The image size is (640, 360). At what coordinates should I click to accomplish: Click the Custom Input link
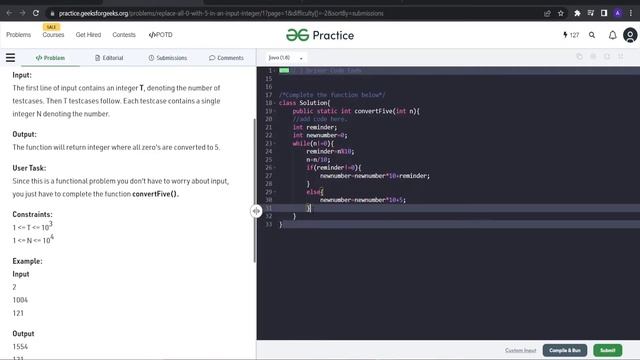click(520, 350)
